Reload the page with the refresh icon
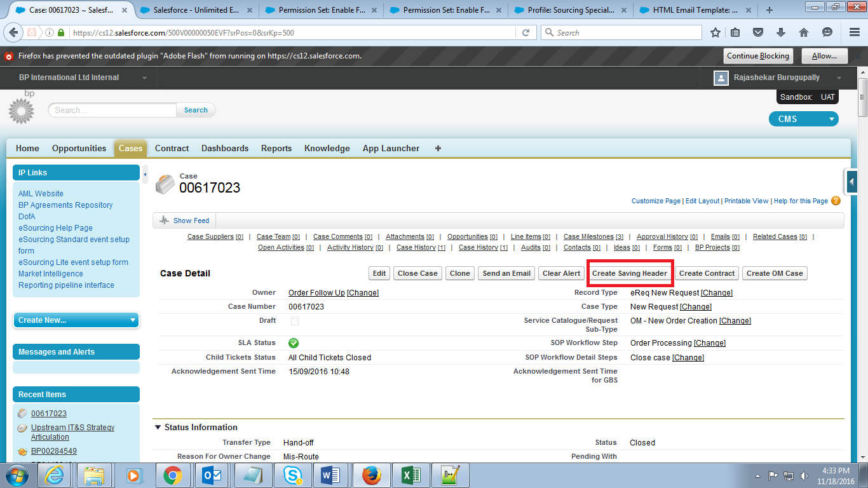 pos(526,32)
